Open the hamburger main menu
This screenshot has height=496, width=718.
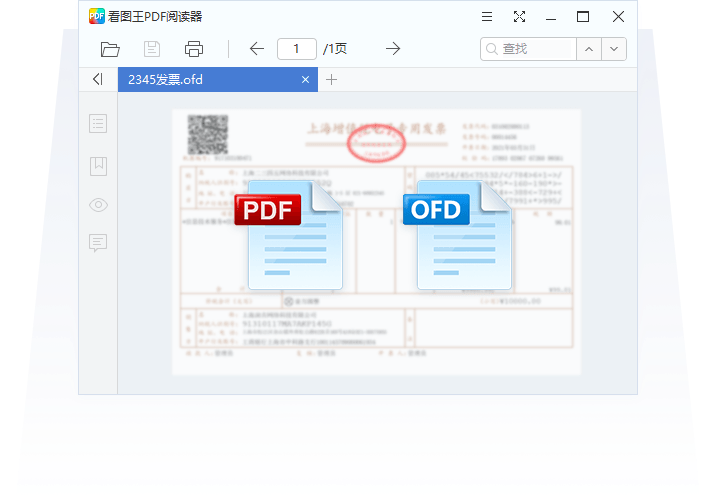pos(486,16)
